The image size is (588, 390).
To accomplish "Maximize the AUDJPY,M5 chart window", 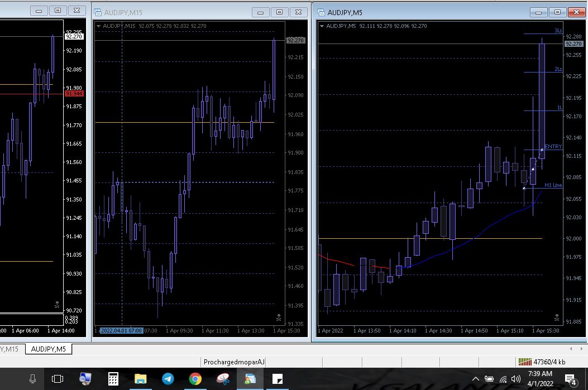I will [558, 12].
